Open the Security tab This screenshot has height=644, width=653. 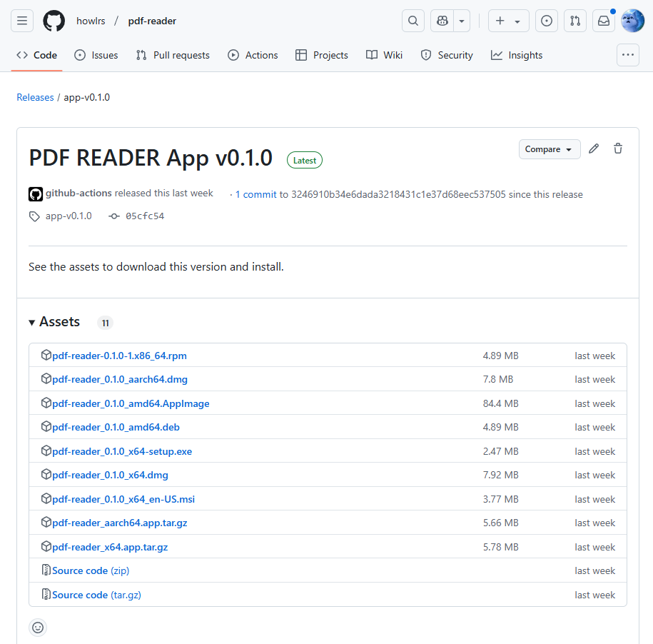click(x=446, y=55)
